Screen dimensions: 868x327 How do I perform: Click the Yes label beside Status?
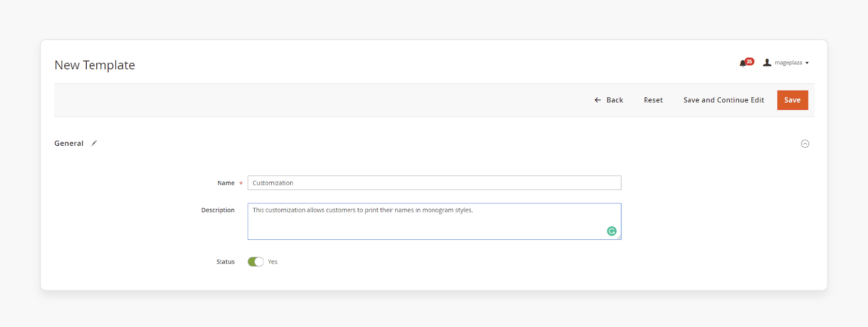(x=273, y=262)
